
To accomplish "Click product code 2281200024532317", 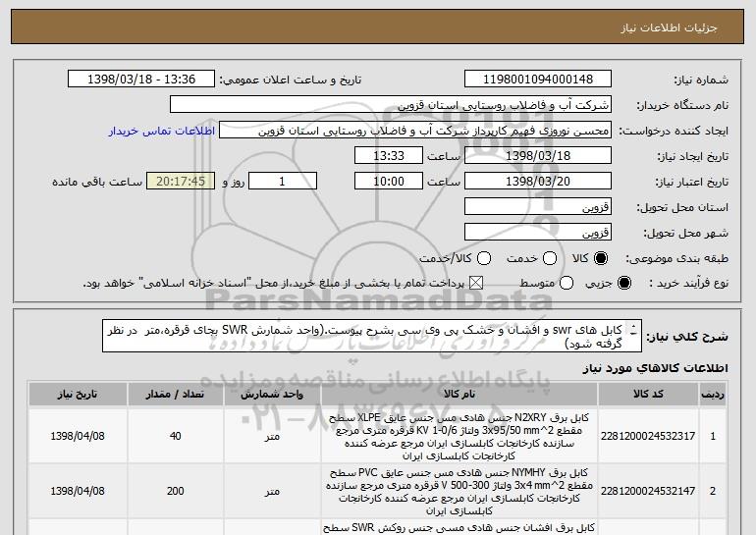I will click(648, 436).
